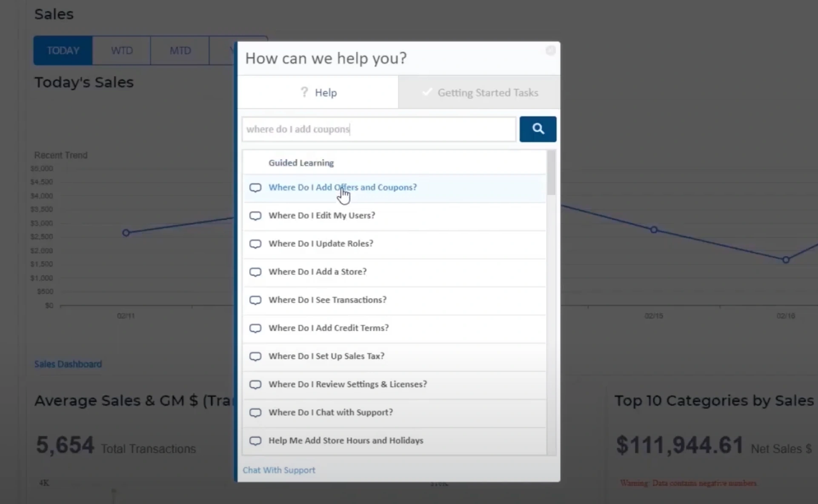Click chat bubble icon beside Store Hours and Holidays
Image resolution: width=818 pixels, height=504 pixels.
(x=255, y=441)
